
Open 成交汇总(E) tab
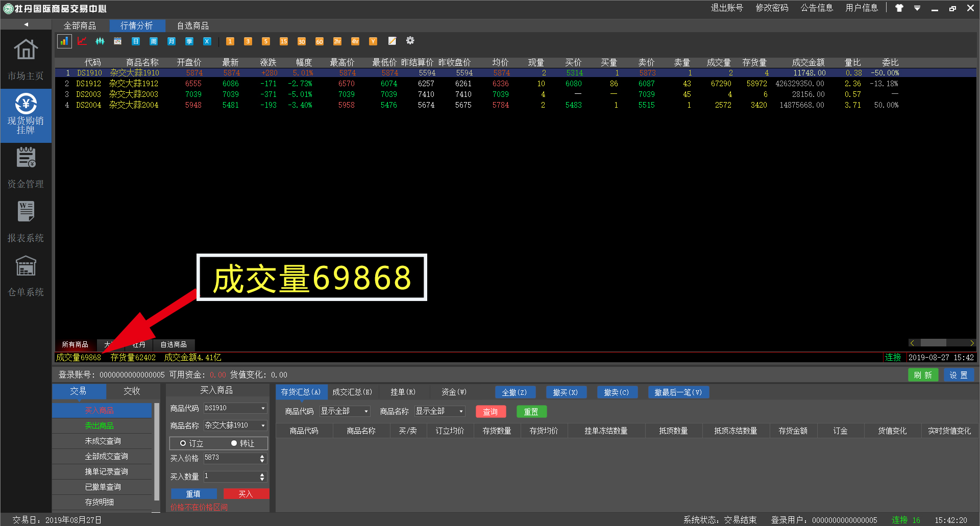[x=352, y=392]
